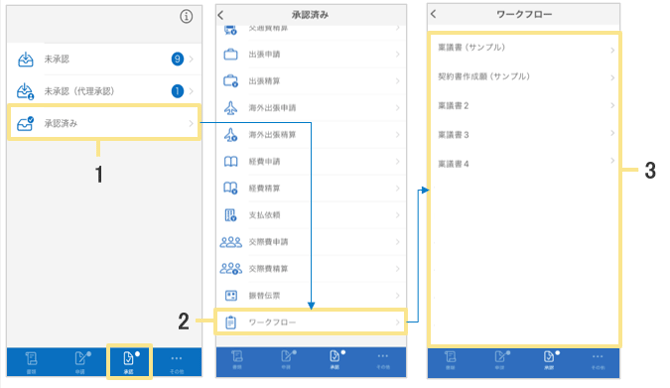Open その他 tab on the ワークフロー screen
Screen dimensions: 670x388
click(x=597, y=361)
